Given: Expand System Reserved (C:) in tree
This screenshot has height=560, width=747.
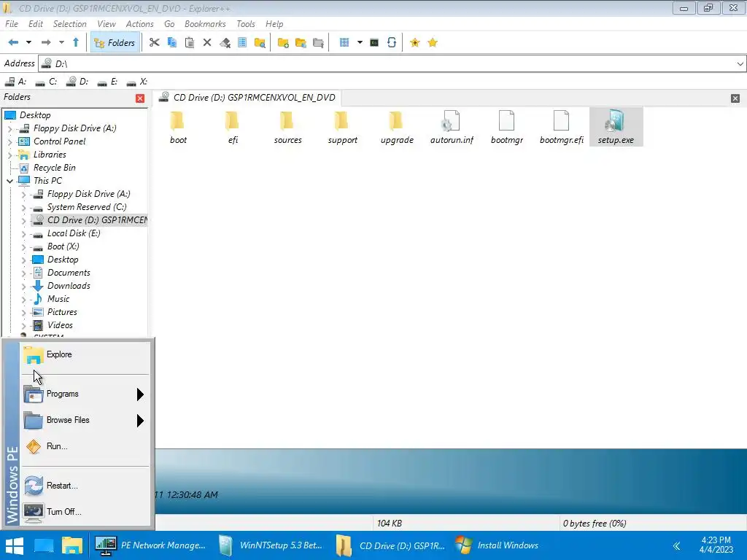Looking at the screenshot, I should pos(23,208).
